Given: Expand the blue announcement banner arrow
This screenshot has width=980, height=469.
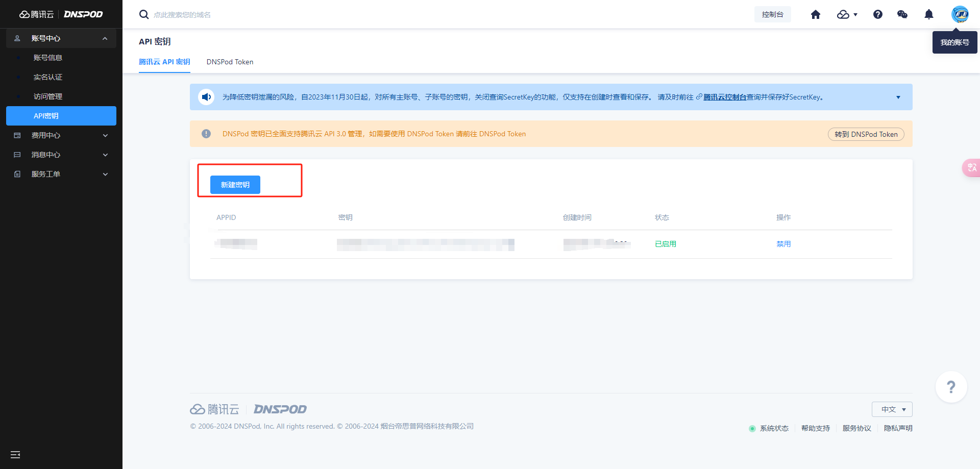Looking at the screenshot, I should (898, 97).
